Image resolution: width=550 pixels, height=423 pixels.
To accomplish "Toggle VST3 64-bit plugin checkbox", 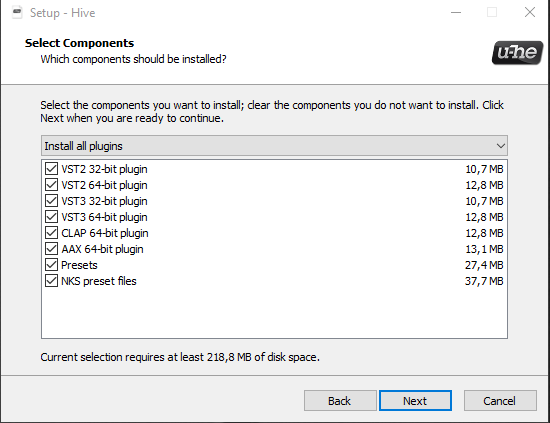I will 52,217.
